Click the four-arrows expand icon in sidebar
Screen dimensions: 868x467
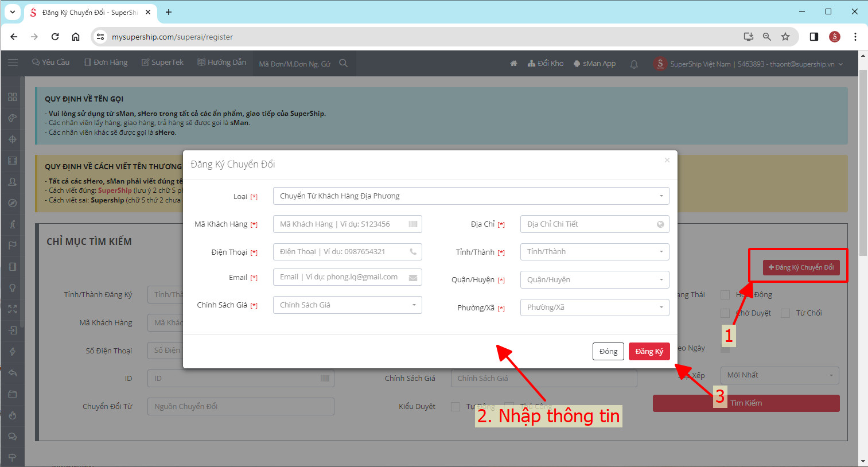(x=13, y=309)
